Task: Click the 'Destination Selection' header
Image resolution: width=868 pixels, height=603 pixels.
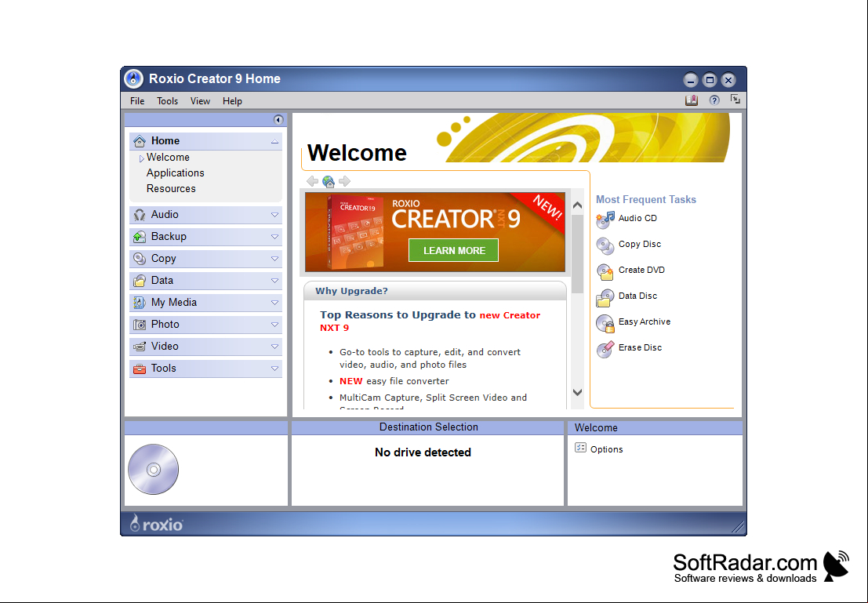Action: (x=428, y=427)
